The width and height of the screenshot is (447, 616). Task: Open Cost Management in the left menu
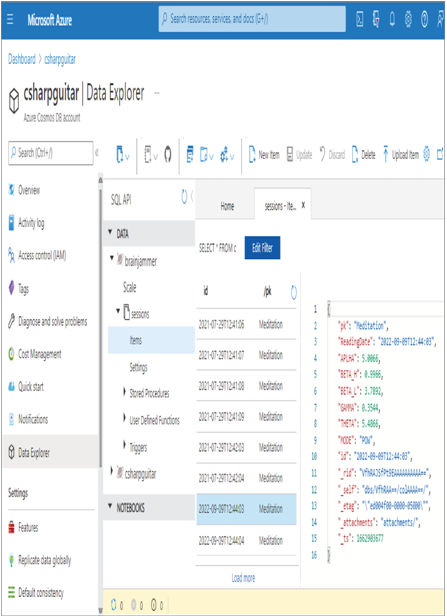[x=35, y=354]
